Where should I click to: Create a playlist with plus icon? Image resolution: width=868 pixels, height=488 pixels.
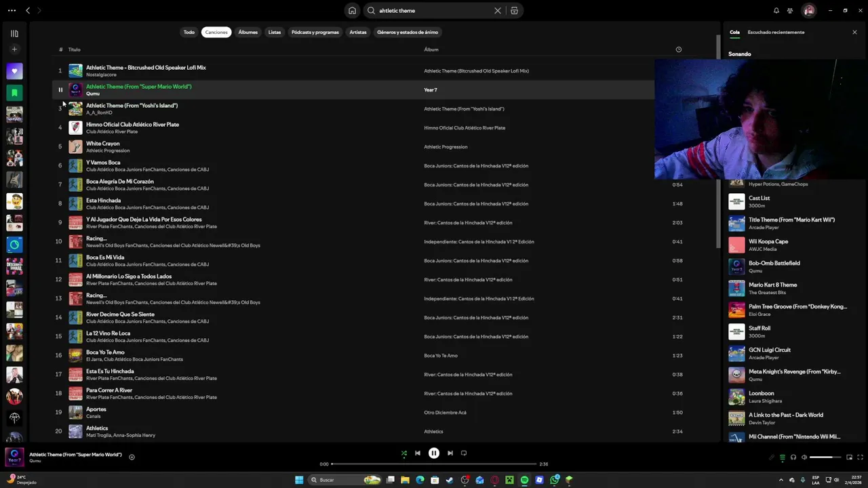(14, 49)
